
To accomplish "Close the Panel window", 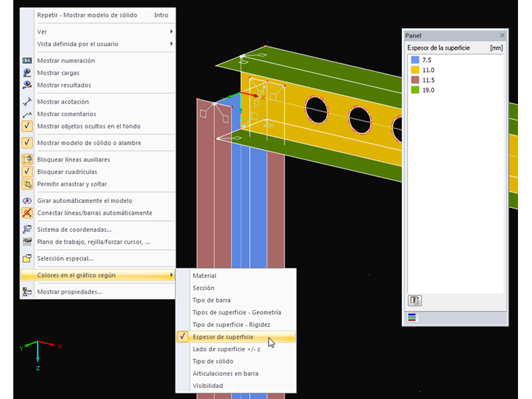I will (502, 36).
